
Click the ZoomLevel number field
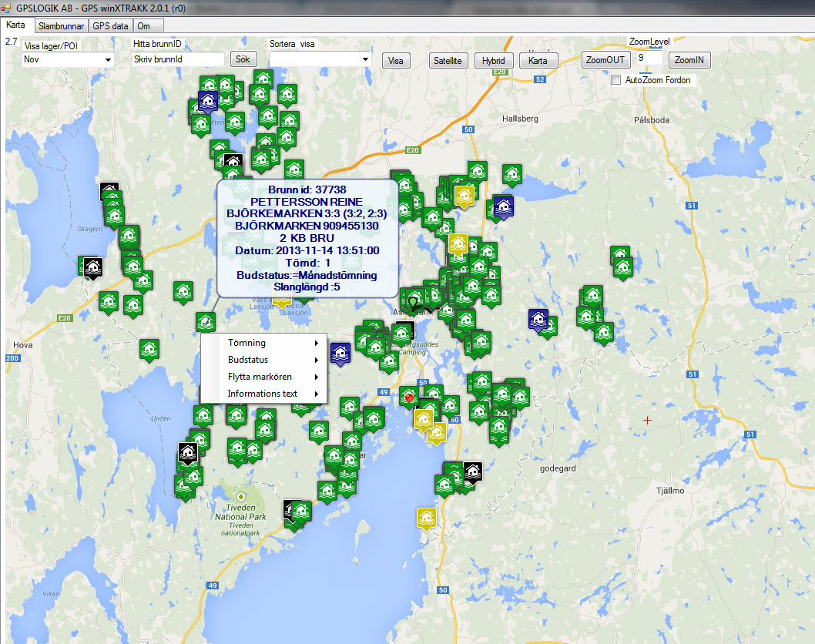[649, 59]
